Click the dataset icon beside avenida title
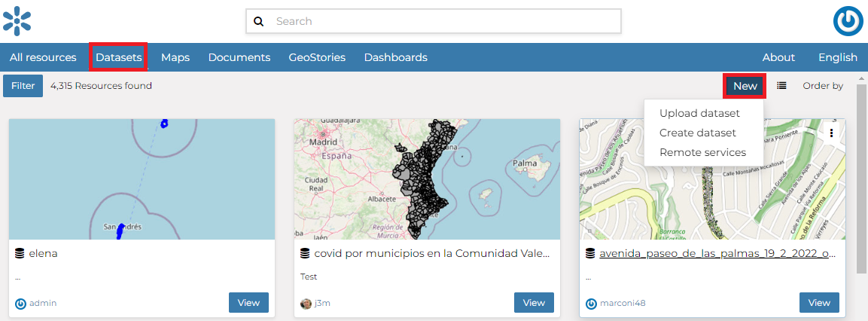The image size is (868, 321). pos(590,254)
